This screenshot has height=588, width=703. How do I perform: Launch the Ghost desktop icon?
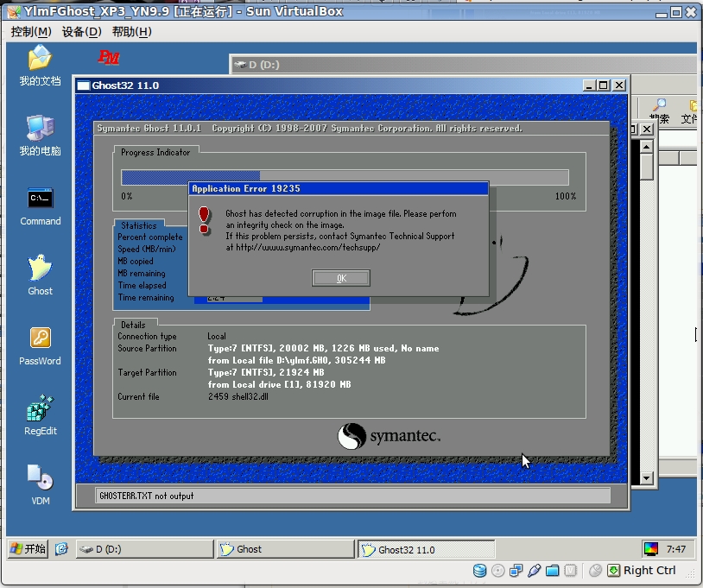pyautogui.click(x=40, y=275)
